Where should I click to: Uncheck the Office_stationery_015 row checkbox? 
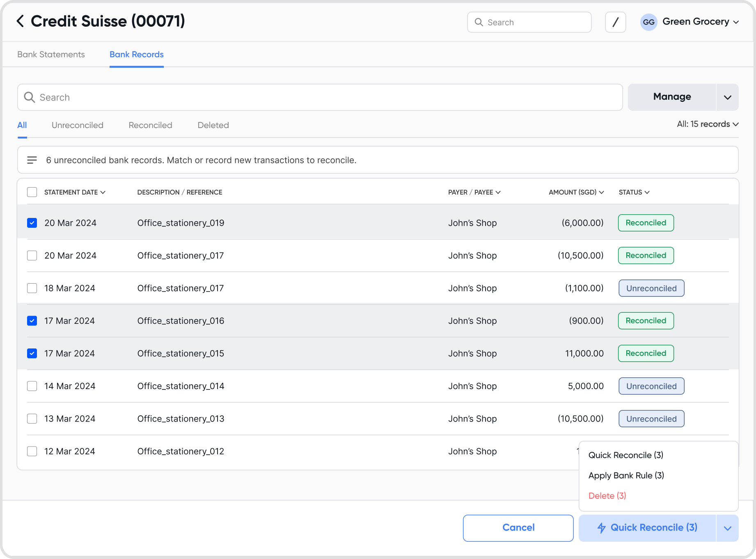32,353
